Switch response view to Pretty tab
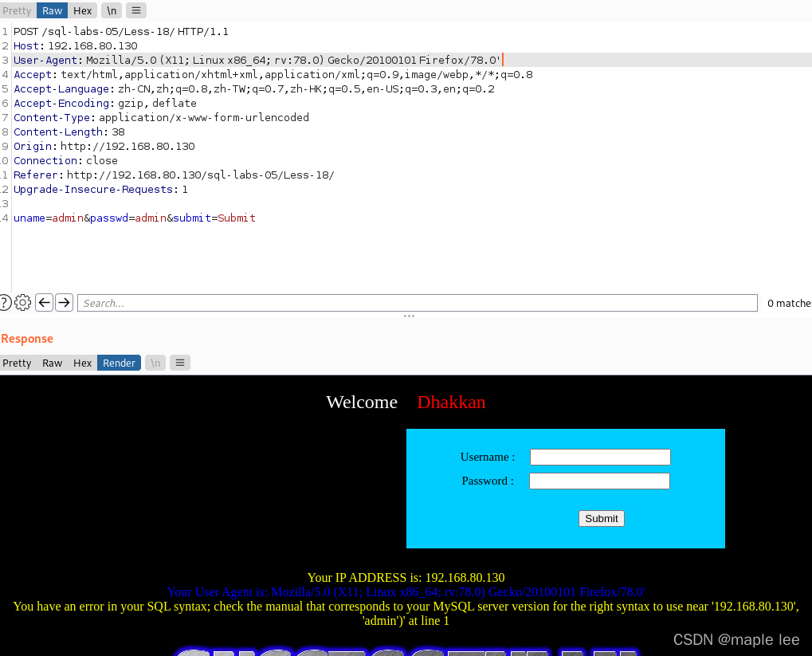 [17, 363]
